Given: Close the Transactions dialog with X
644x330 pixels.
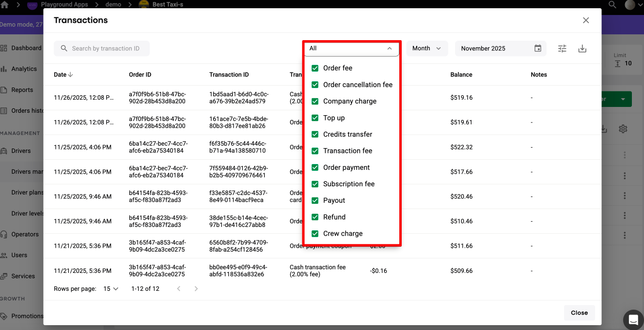Looking at the screenshot, I should (586, 20).
